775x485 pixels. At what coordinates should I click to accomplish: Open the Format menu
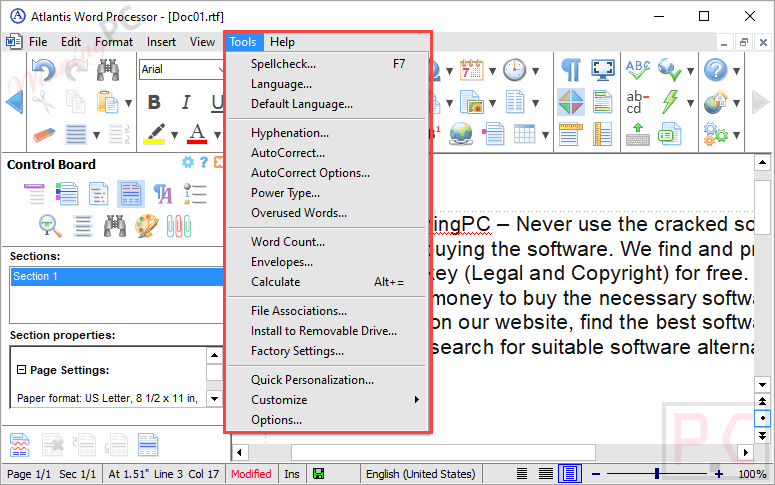point(114,42)
